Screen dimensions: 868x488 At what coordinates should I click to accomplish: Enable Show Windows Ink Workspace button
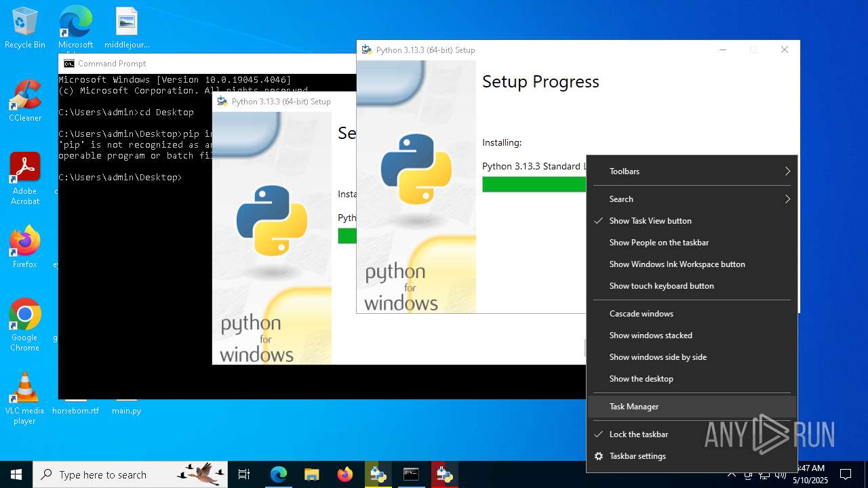click(692, 264)
